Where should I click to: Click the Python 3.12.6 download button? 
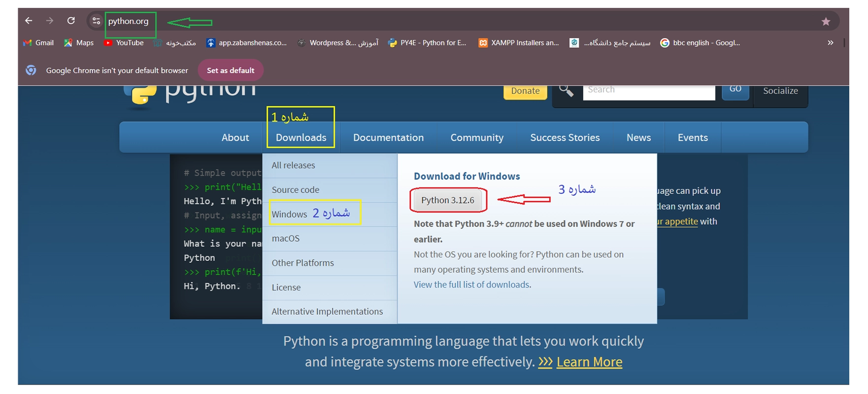point(448,200)
